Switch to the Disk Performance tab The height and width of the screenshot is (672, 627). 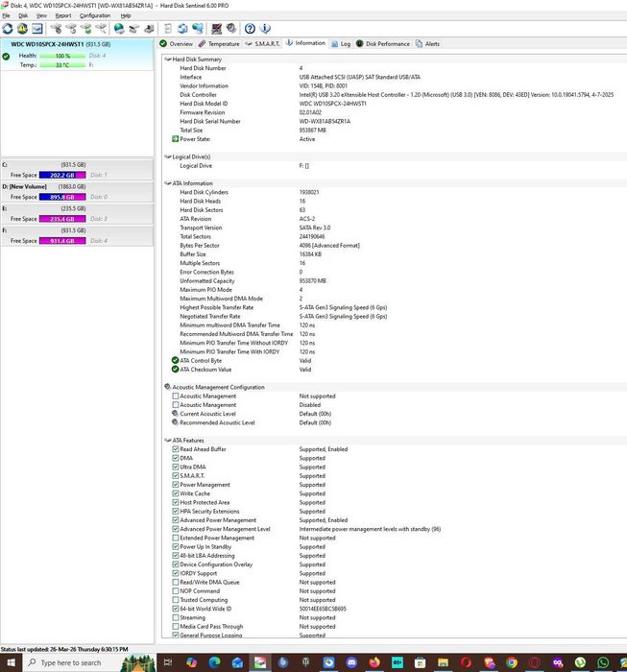click(x=383, y=44)
